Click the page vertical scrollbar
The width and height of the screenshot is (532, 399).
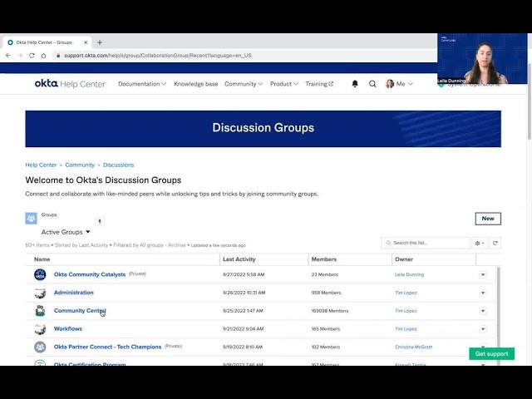[530, 101]
